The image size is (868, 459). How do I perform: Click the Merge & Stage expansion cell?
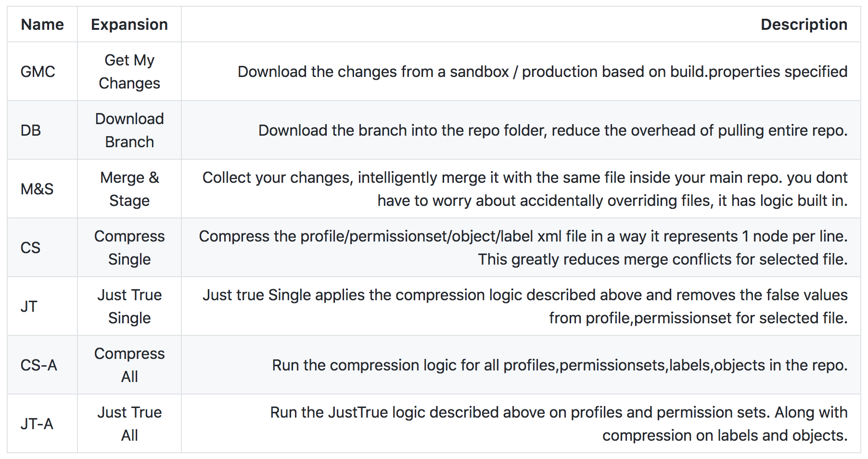(x=129, y=189)
